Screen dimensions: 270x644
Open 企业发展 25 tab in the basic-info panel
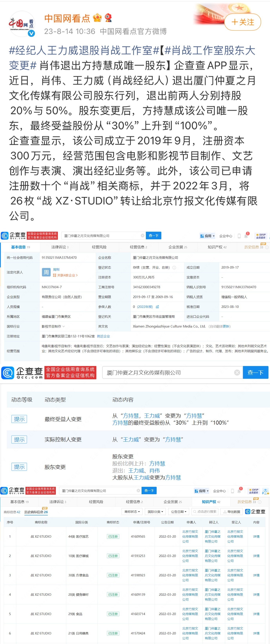pos(178,247)
